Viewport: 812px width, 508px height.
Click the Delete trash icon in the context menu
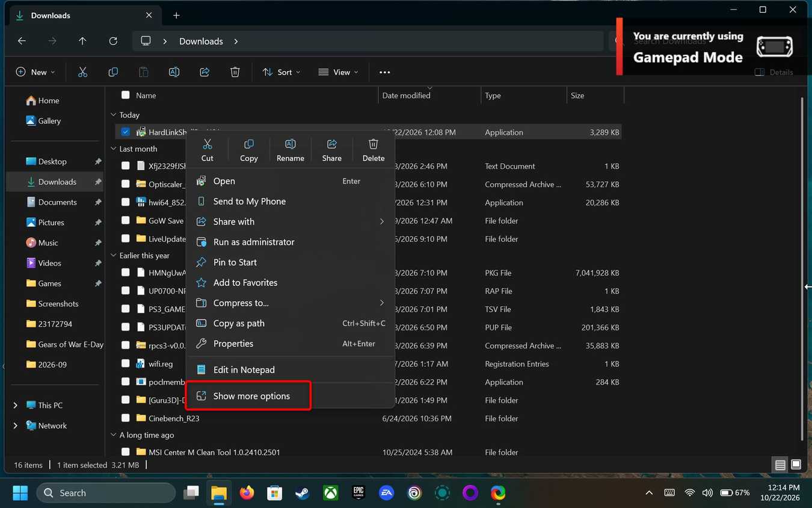pyautogui.click(x=374, y=144)
